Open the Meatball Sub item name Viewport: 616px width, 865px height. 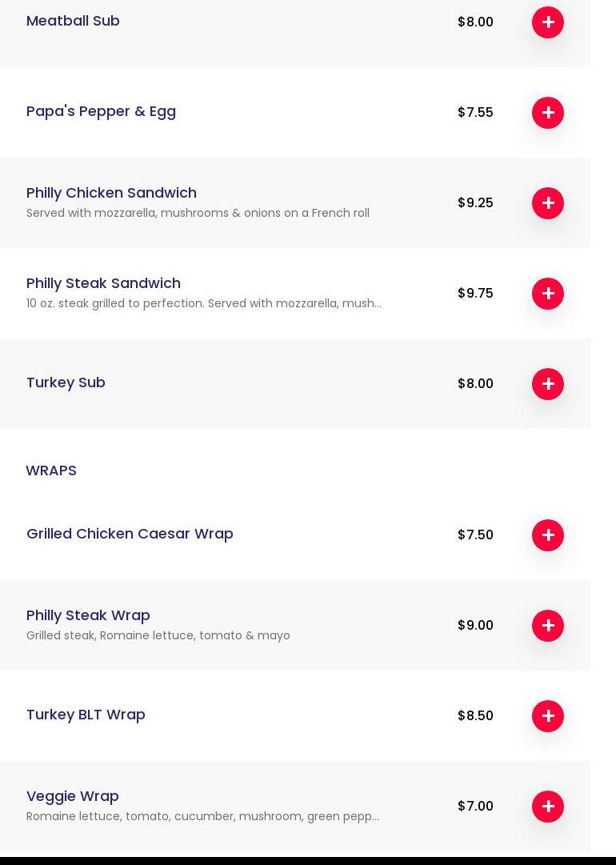point(73,21)
